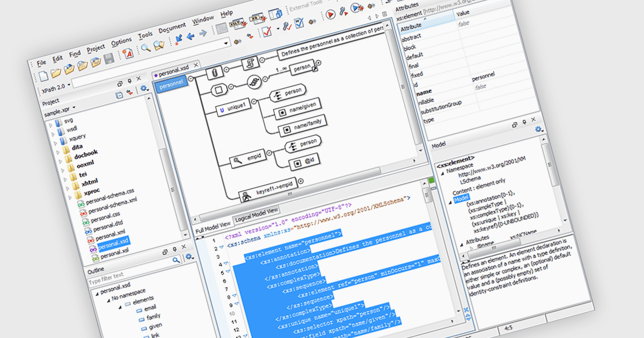Click the Debug scenario play-bug icon
The image size is (644, 338).
(x=356, y=8)
